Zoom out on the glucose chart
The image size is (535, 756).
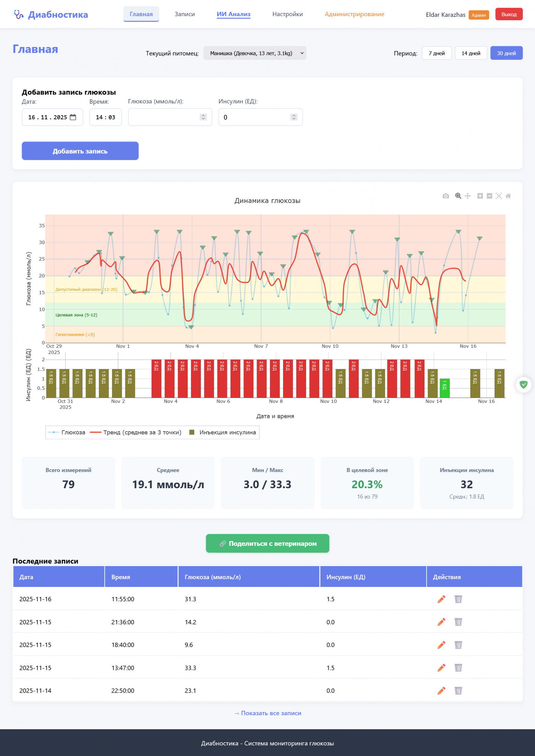489,196
